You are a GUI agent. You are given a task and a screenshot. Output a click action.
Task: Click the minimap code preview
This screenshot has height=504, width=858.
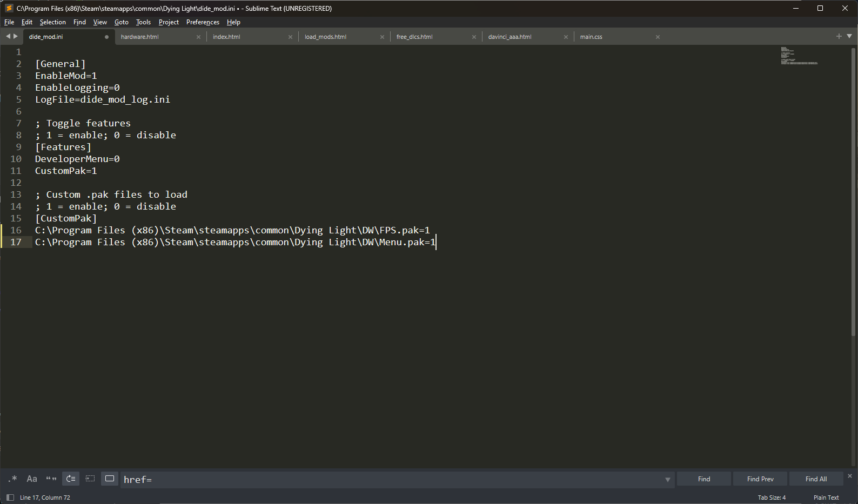point(799,56)
